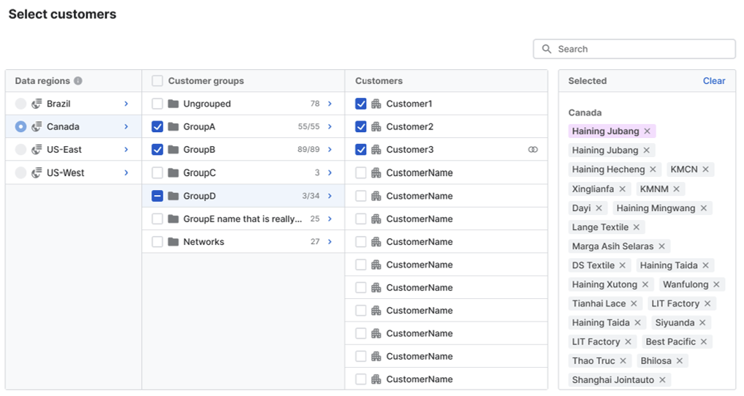Remove Thao Truc via its X icon
Image resolution: width=744 pixels, height=396 pixels.
click(x=623, y=361)
